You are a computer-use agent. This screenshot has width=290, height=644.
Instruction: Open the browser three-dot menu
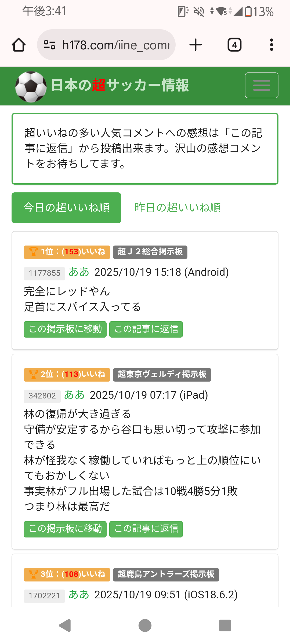pyautogui.click(x=271, y=45)
